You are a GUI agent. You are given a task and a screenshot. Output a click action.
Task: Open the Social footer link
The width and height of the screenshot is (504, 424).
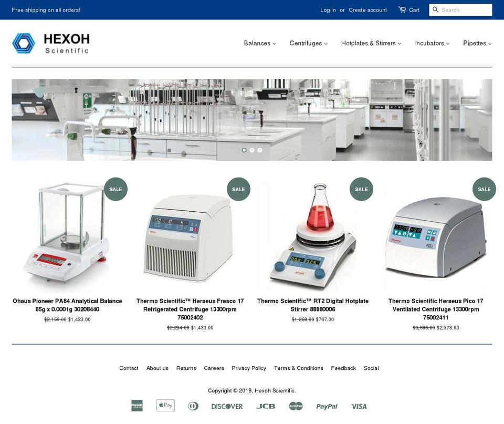pyautogui.click(x=371, y=368)
